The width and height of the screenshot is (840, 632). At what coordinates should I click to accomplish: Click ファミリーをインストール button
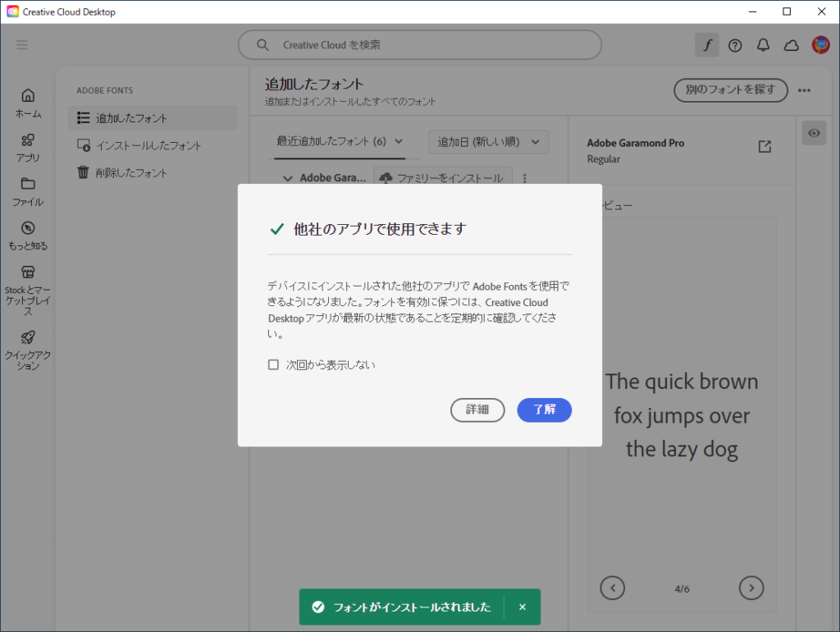(442, 176)
